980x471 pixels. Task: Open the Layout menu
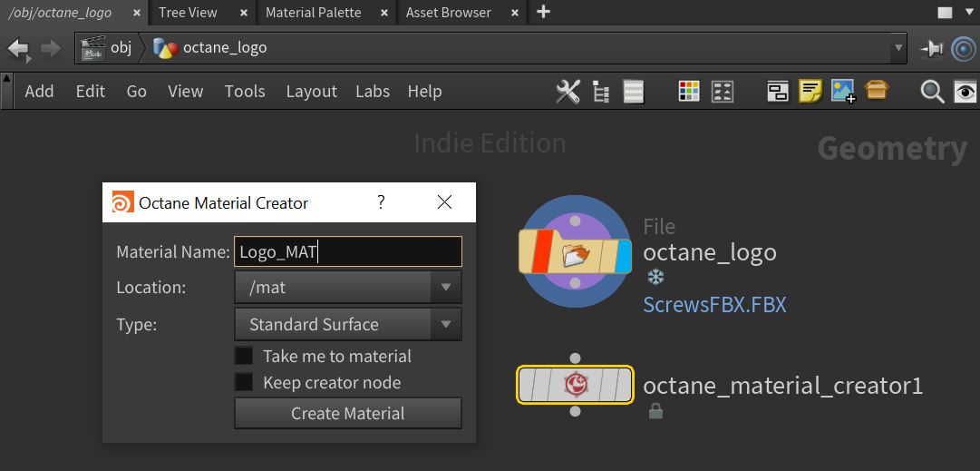[x=311, y=92]
